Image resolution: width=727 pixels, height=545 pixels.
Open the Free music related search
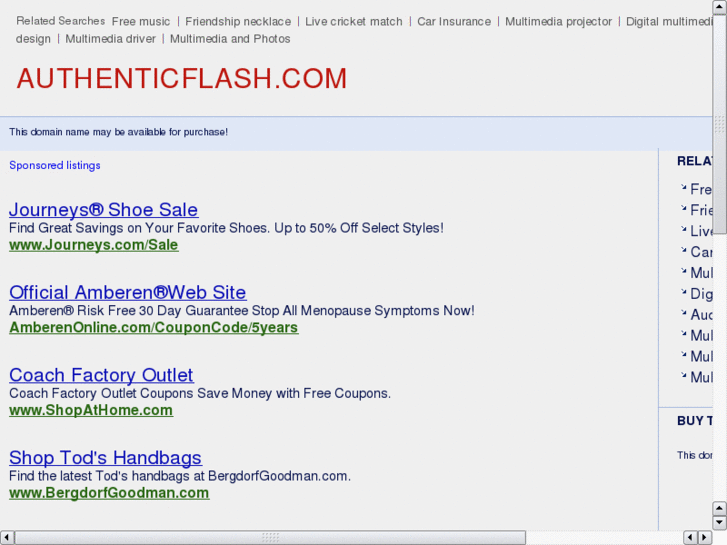coord(141,22)
